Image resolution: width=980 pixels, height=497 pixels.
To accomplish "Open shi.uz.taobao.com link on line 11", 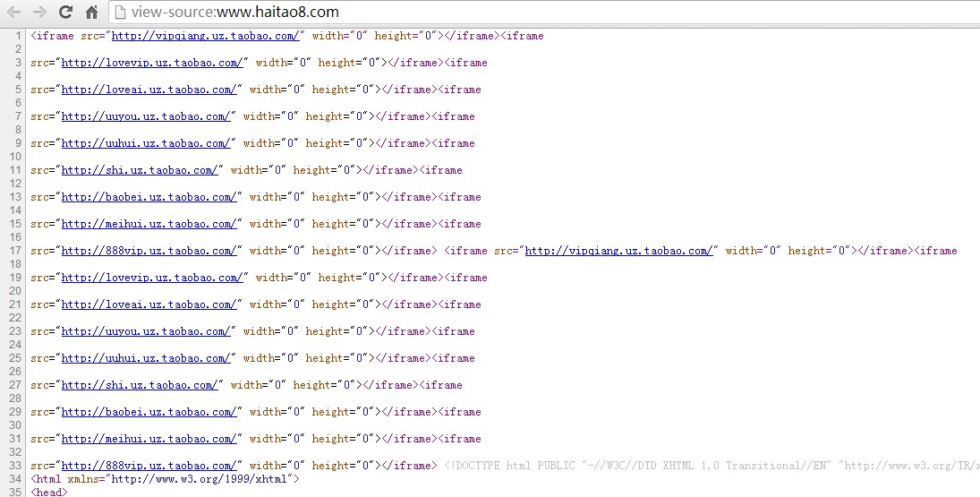I will (x=140, y=171).
